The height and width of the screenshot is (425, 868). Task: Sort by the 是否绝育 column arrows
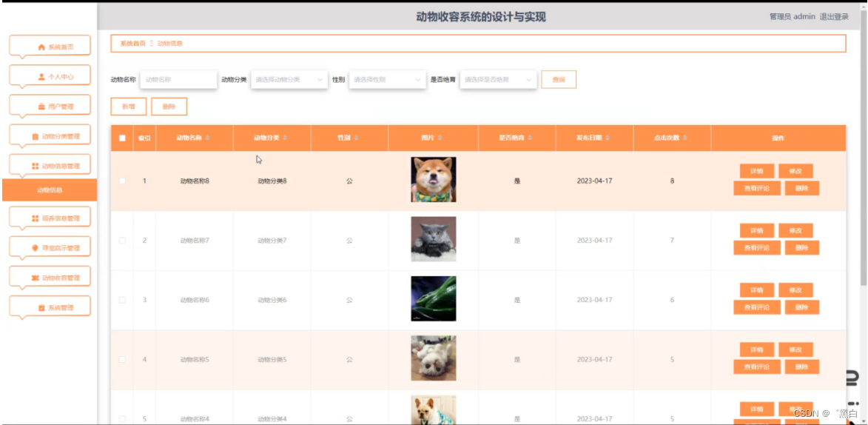coord(531,138)
